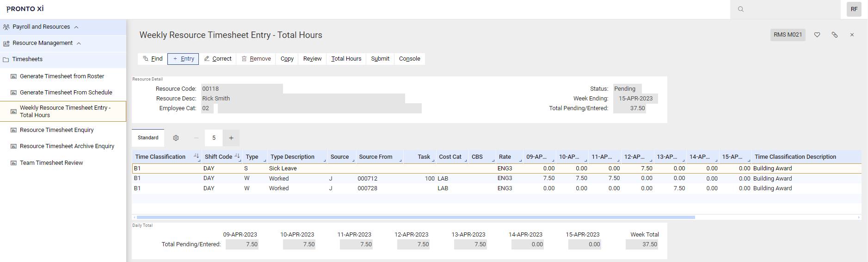Open Resource Timesheet Enquiry menu item
Image resolution: width=868 pixels, height=262 pixels.
(x=56, y=130)
